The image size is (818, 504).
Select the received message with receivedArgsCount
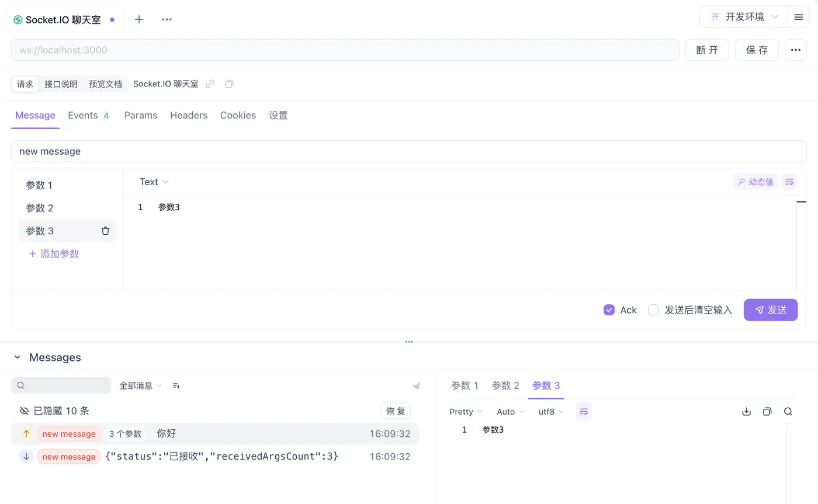click(x=215, y=457)
